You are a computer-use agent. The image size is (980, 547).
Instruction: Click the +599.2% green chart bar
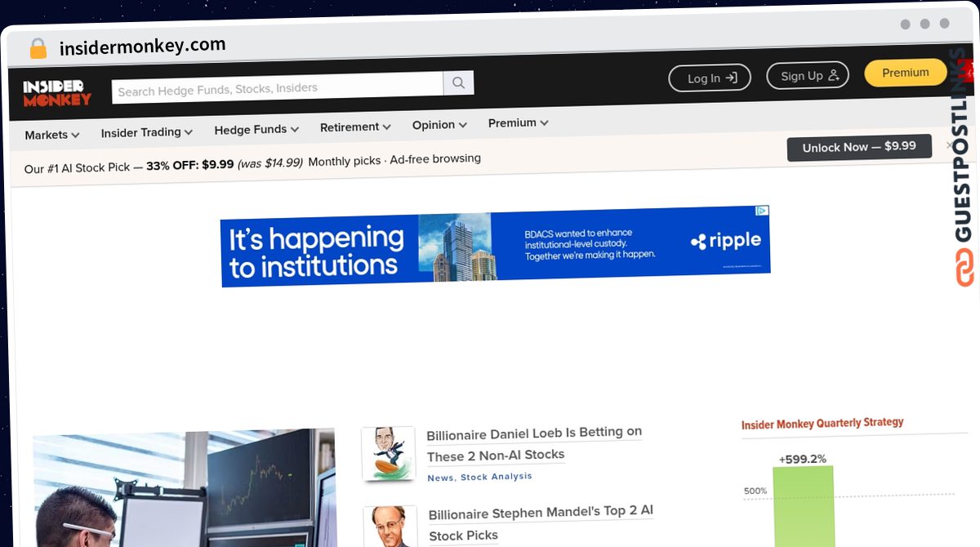pyautogui.click(x=804, y=506)
